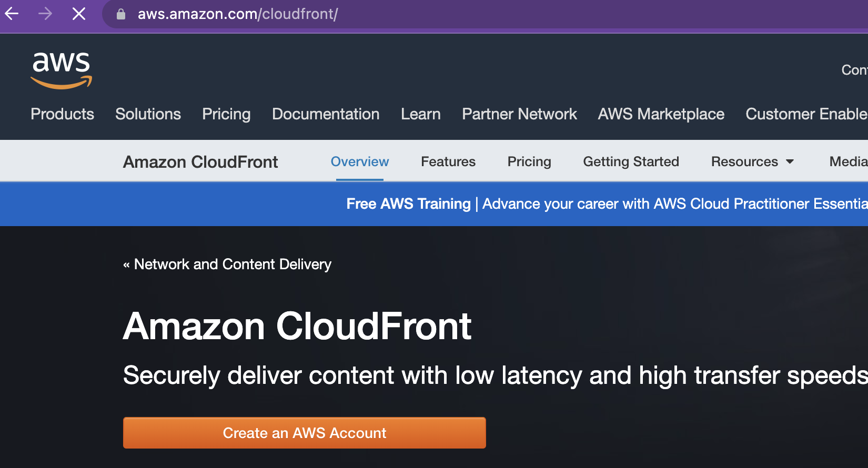868x468 pixels.
Task: Open the Products menu
Action: coord(63,114)
